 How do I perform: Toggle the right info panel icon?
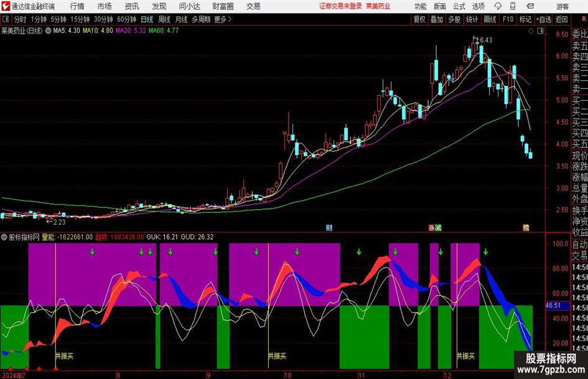coord(540,31)
